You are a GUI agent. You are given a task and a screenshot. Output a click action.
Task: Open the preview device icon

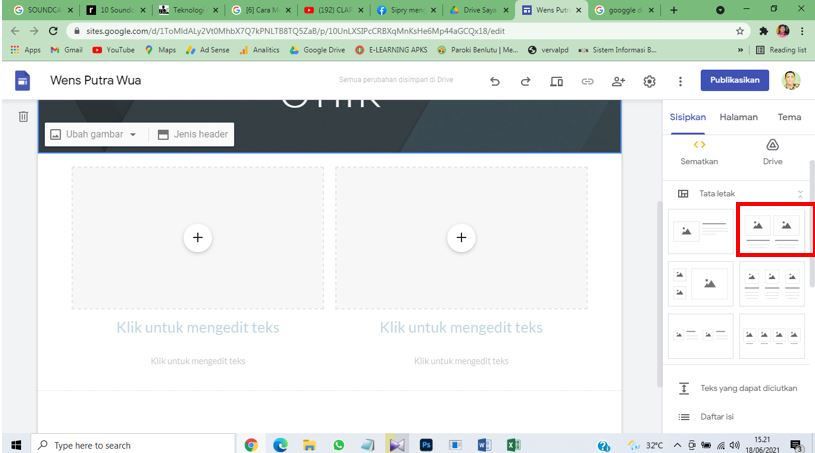tap(556, 81)
